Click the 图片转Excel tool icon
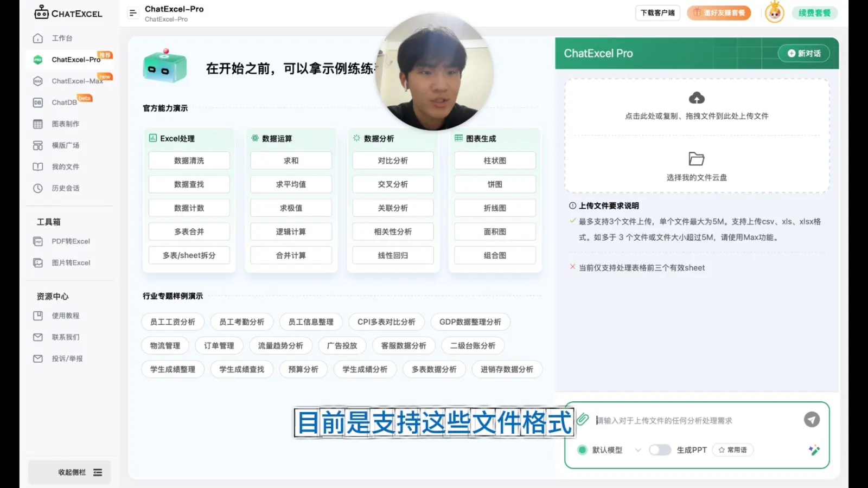Image resolution: width=868 pixels, height=488 pixels. pyautogui.click(x=38, y=263)
